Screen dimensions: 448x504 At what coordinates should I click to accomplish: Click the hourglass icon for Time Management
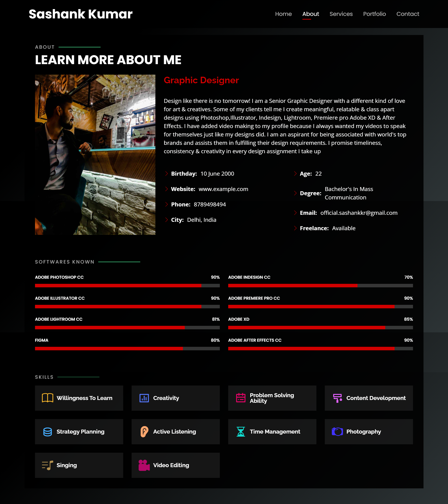tap(241, 431)
